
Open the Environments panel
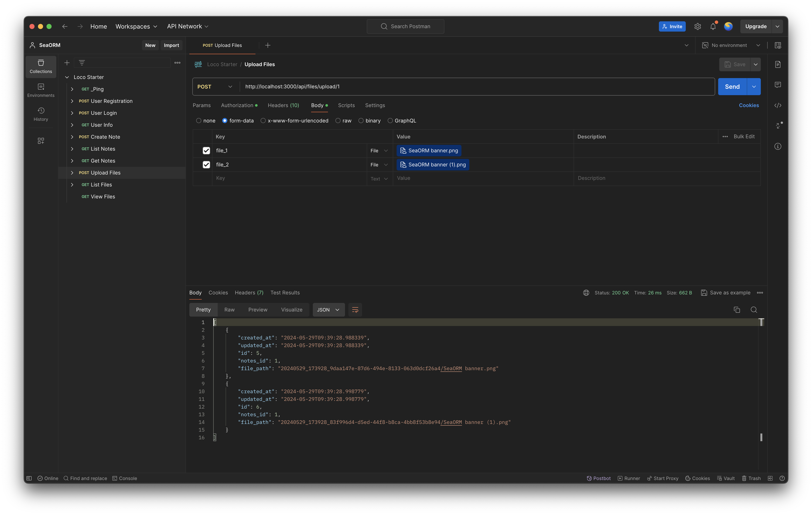point(41,90)
